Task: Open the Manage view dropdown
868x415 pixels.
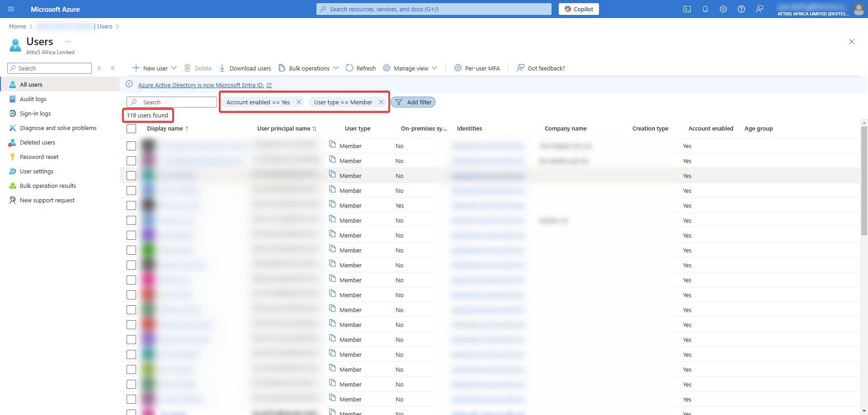Action: (x=410, y=68)
